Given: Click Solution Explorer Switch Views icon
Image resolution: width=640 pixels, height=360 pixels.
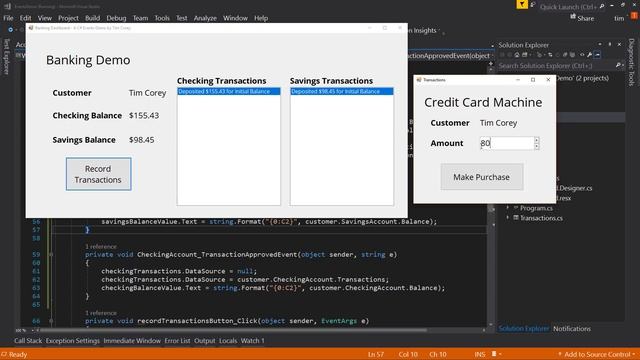Looking at the screenshot, I should [x=524, y=55].
